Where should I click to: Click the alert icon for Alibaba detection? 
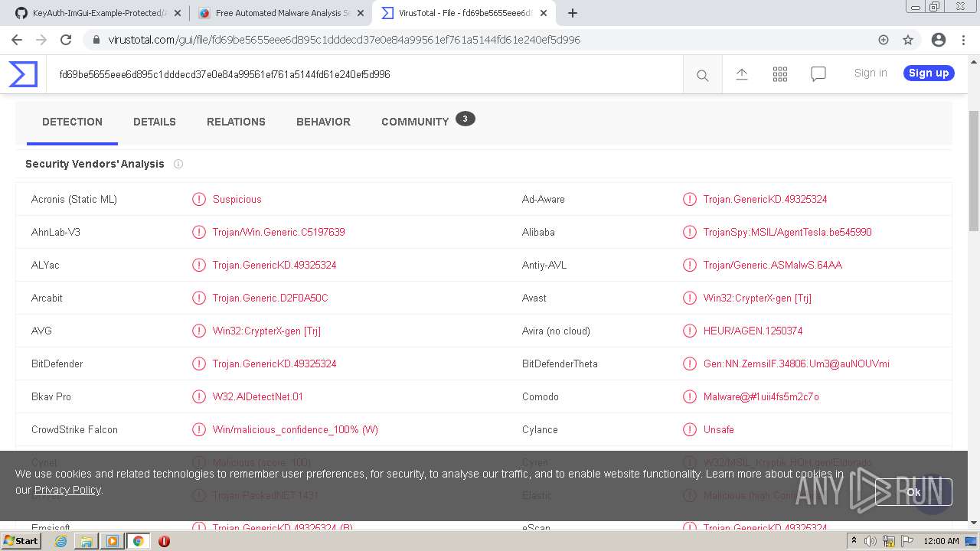tap(690, 232)
